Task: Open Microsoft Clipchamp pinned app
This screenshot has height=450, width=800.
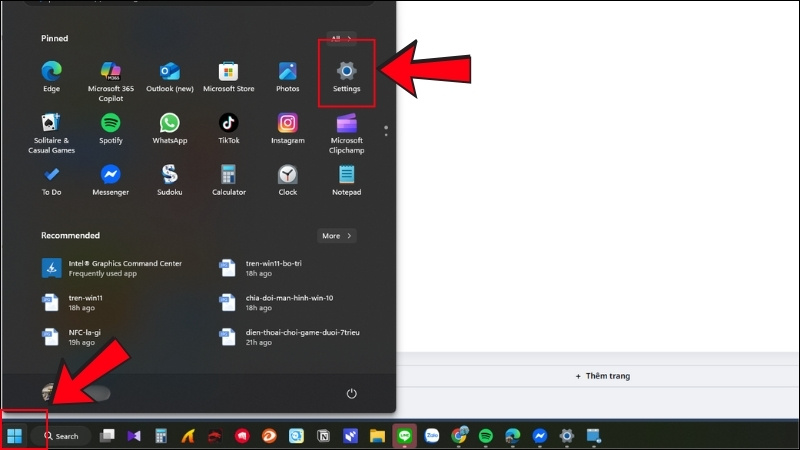Action: 346,133
